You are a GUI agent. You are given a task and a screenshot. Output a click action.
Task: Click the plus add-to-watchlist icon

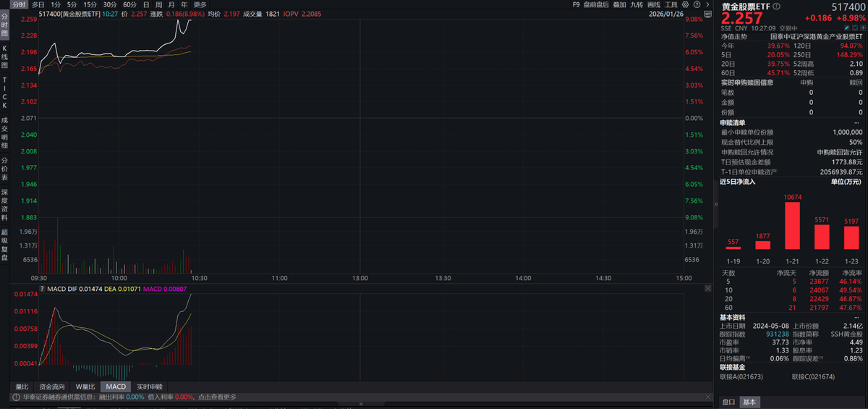click(861, 28)
